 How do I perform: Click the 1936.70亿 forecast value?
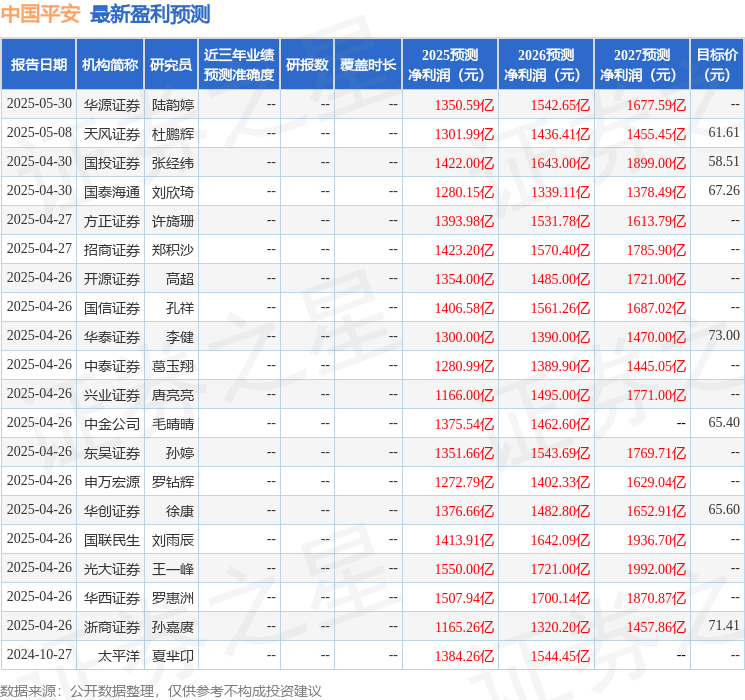click(656, 540)
